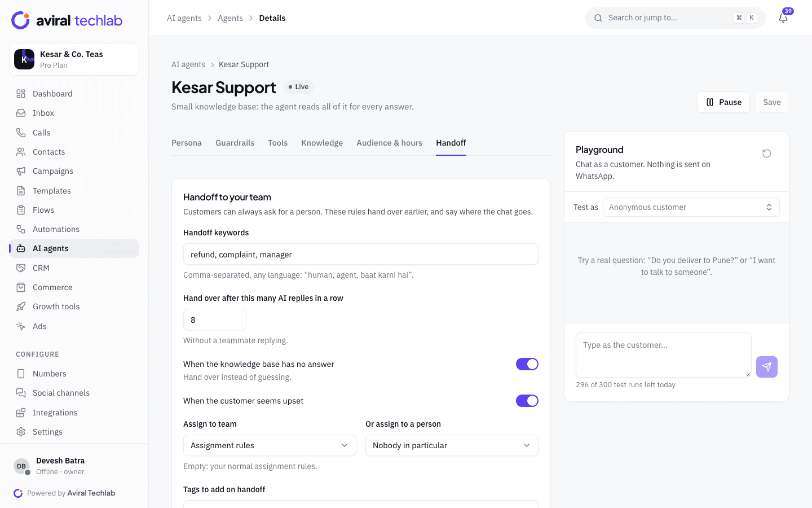Image resolution: width=812 pixels, height=508 pixels.
Task: Open CRM handshake icon
Action: point(21,268)
